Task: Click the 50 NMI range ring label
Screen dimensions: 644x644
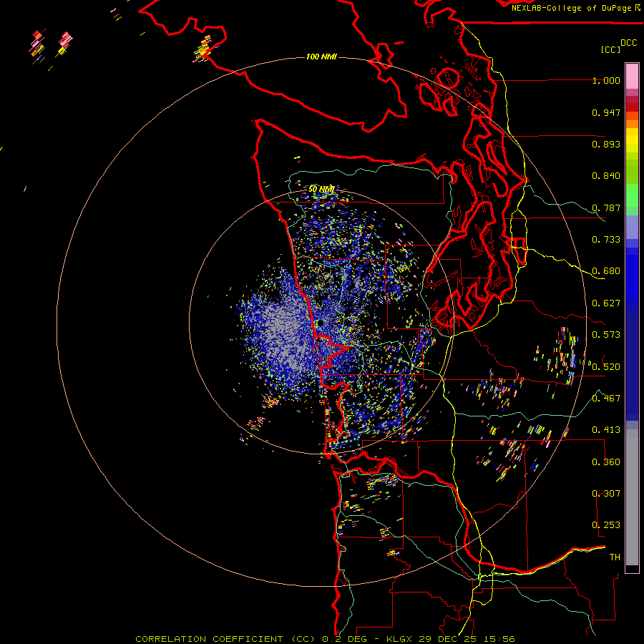Action: pyautogui.click(x=321, y=190)
